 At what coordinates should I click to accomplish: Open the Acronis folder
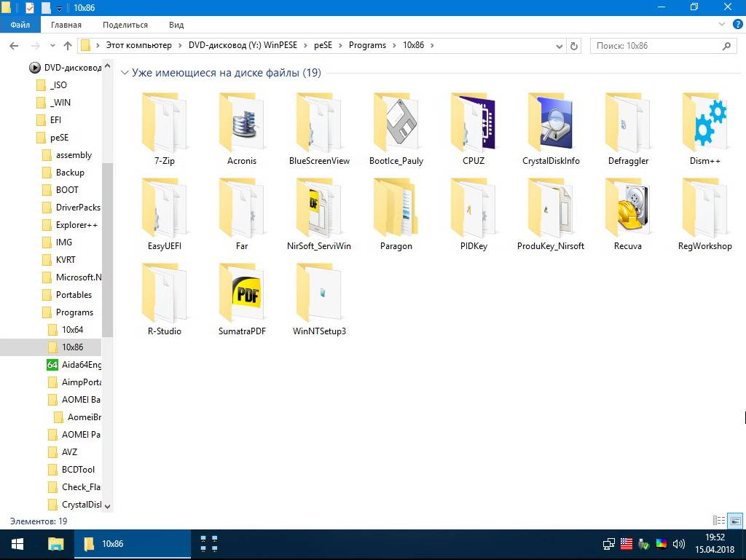242,129
